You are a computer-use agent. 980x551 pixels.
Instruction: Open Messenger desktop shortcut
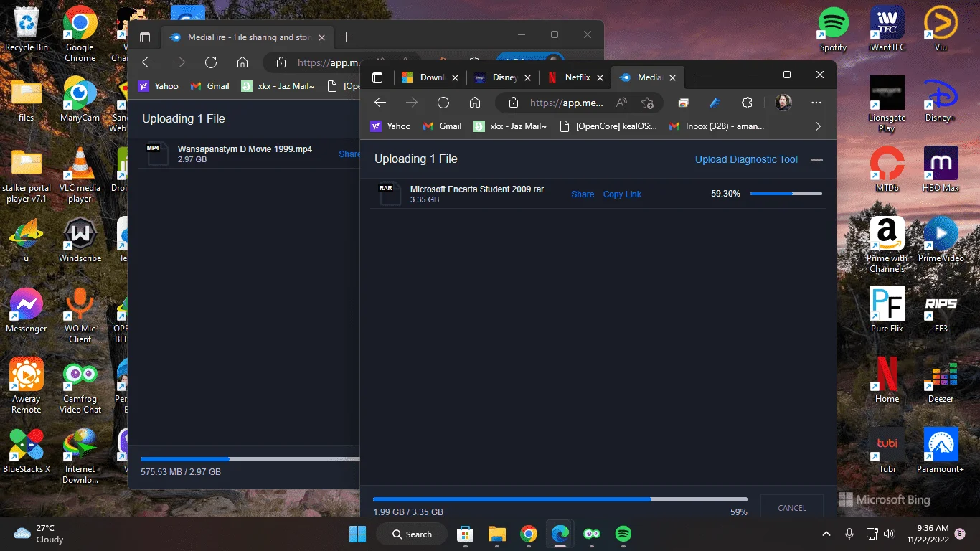click(x=27, y=311)
